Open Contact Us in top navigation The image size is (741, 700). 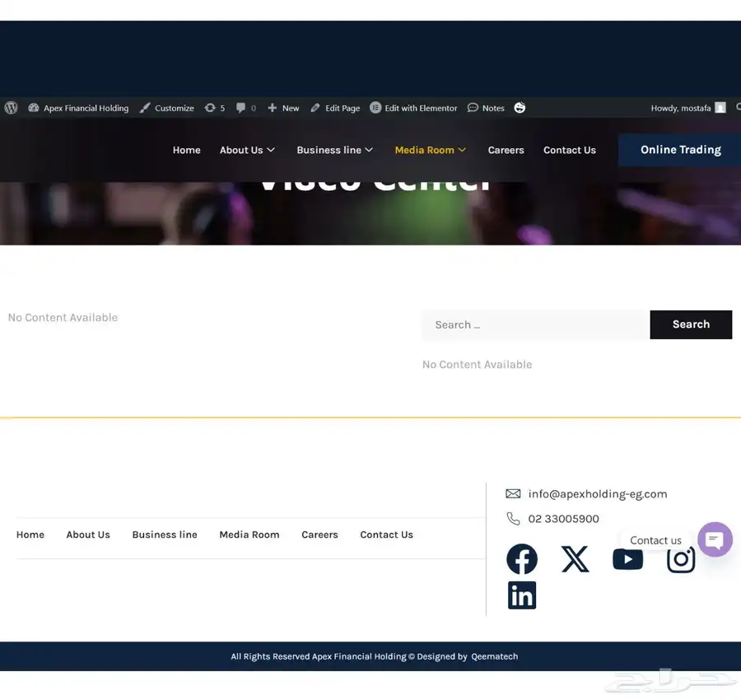(570, 150)
